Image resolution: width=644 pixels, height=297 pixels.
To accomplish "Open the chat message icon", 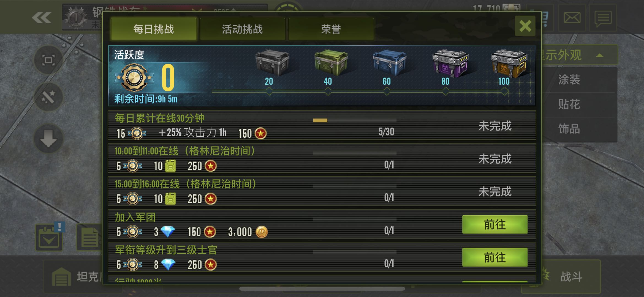I will click(603, 18).
